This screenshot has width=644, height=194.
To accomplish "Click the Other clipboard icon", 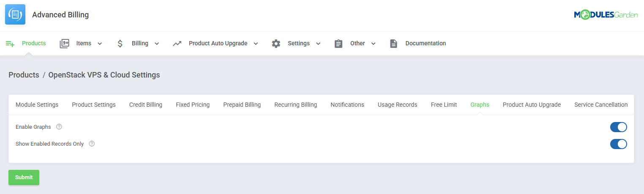I will pos(338,44).
